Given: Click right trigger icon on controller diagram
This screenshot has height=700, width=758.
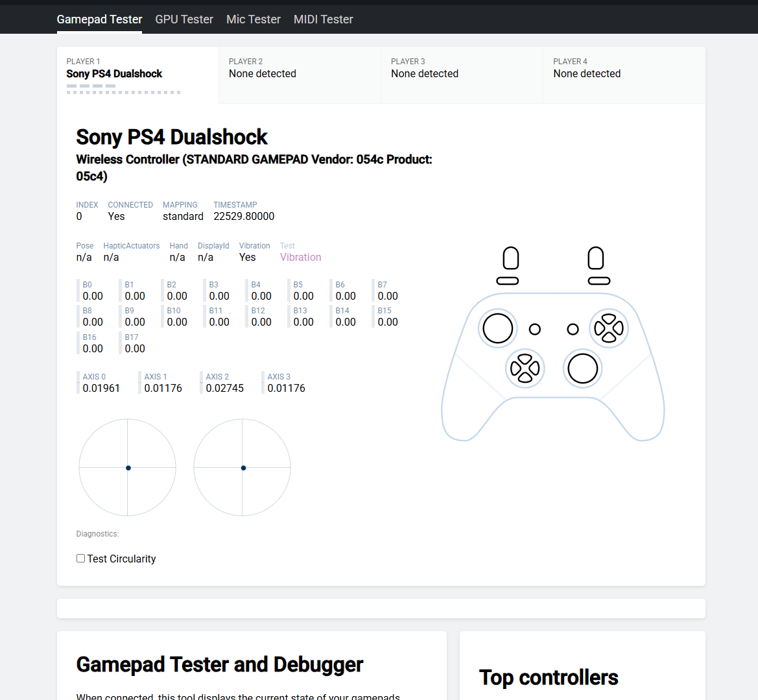Looking at the screenshot, I should coord(595,258).
